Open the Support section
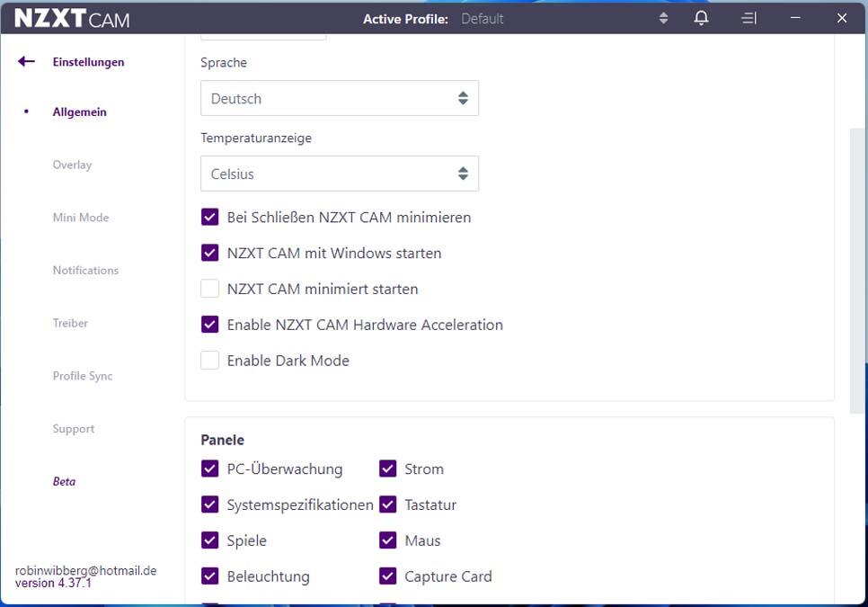 coord(74,429)
